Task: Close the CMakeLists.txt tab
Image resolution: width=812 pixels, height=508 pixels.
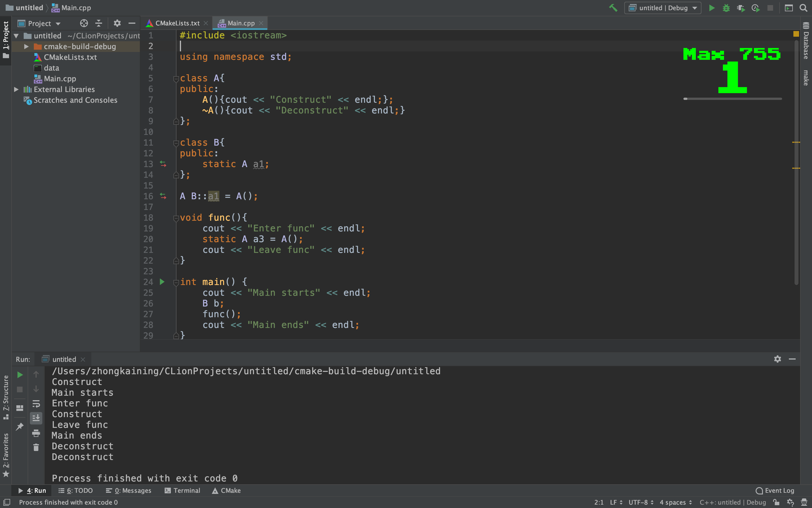Action: 206,23
